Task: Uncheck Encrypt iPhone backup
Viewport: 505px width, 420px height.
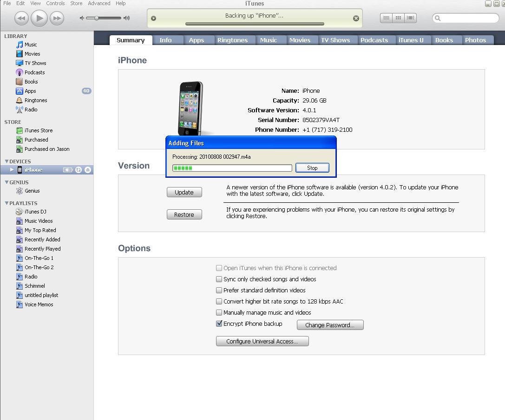Action: [219, 324]
